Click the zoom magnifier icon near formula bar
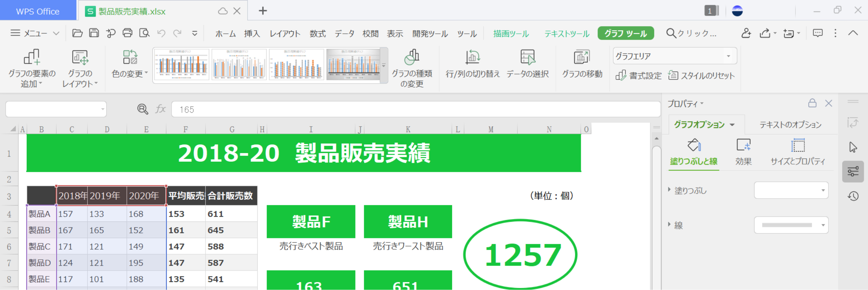Image resolution: width=868 pixels, height=290 pixels. pos(143,109)
